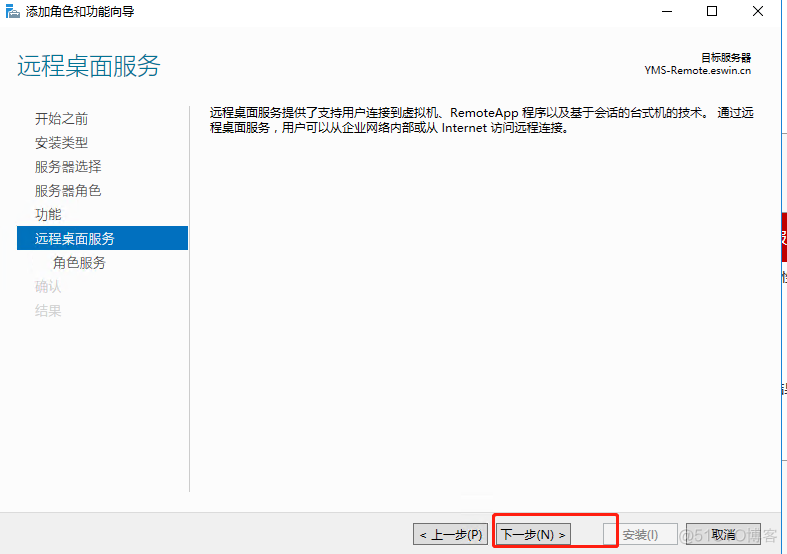Select 安装类型 in the left navigation
Screen dimensions: 787x554
pos(61,143)
